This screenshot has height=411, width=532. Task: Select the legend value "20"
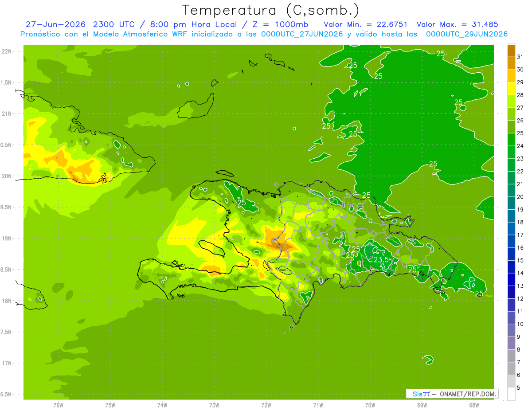click(520, 197)
